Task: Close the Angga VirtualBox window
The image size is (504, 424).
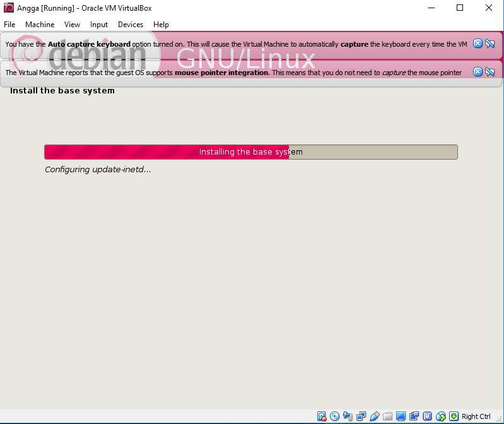Action: point(489,8)
